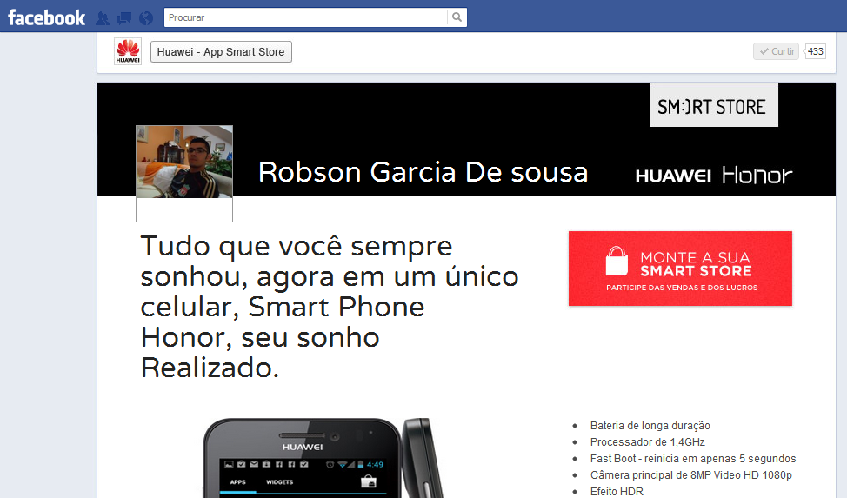The image size is (847, 504).
Task: Open the Huawei - App Smart Store button
Action: (221, 52)
